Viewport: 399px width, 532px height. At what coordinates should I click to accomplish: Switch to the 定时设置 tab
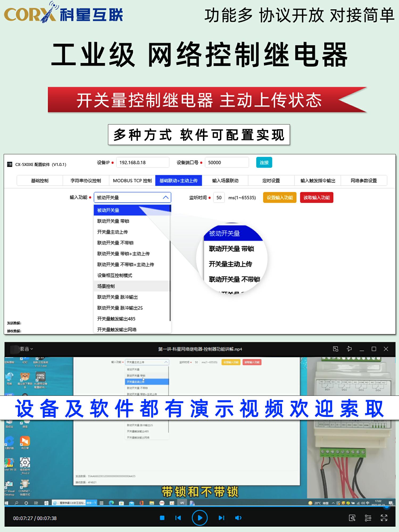pos(271,181)
